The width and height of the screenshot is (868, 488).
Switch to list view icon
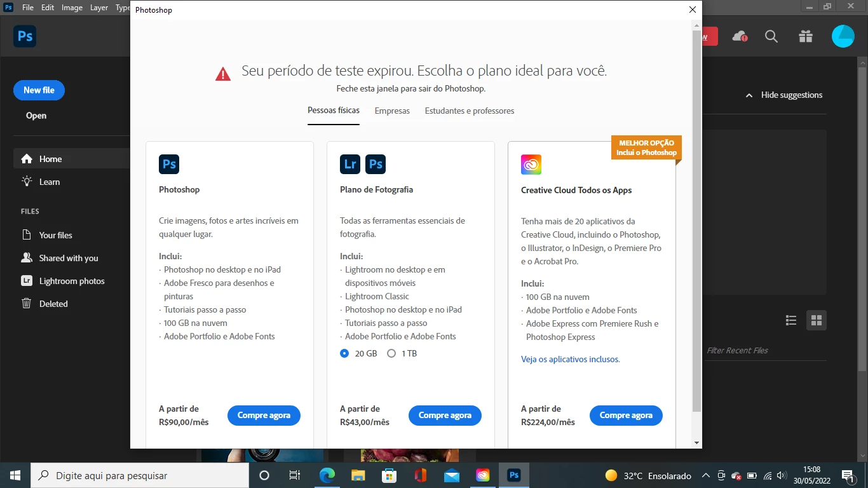791,320
